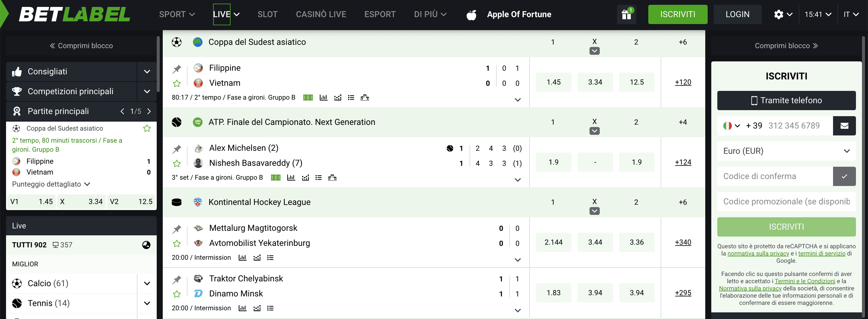This screenshot has height=319, width=868.
Task: Open the market list for Mettalurg Magtitogorsk game
Action: coord(270,257)
